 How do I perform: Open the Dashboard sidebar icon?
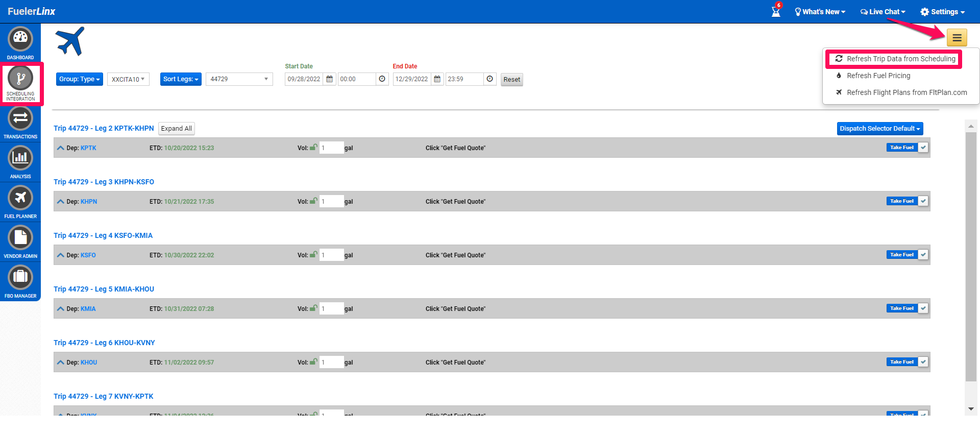pos(20,43)
